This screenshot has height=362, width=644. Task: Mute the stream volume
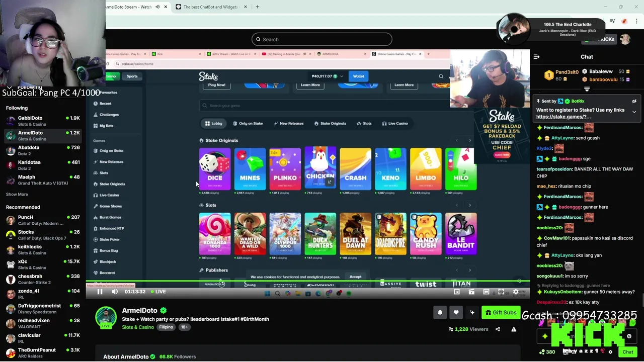coord(115,292)
